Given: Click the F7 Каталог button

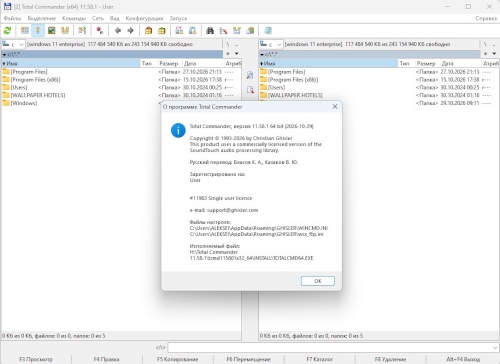Looking at the screenshot, I should [x=320, y=359].
